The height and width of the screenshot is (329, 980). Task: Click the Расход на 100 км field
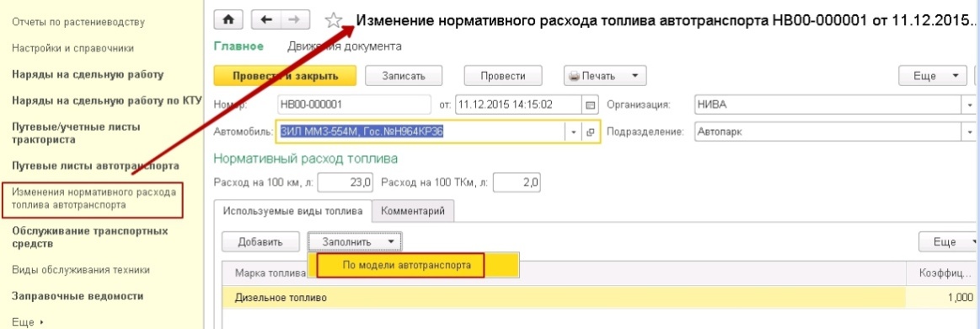point(346,183)
